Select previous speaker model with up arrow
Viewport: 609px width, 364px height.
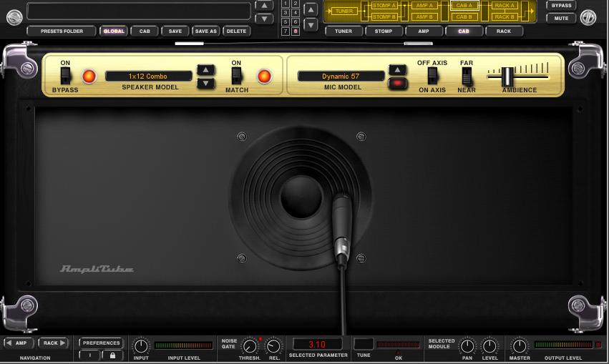[206, 70]
